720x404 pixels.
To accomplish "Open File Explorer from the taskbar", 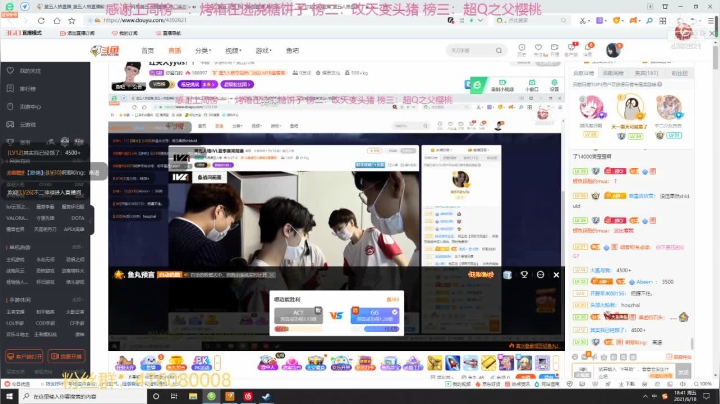I will pyautogui.click(x=193, y=396).
